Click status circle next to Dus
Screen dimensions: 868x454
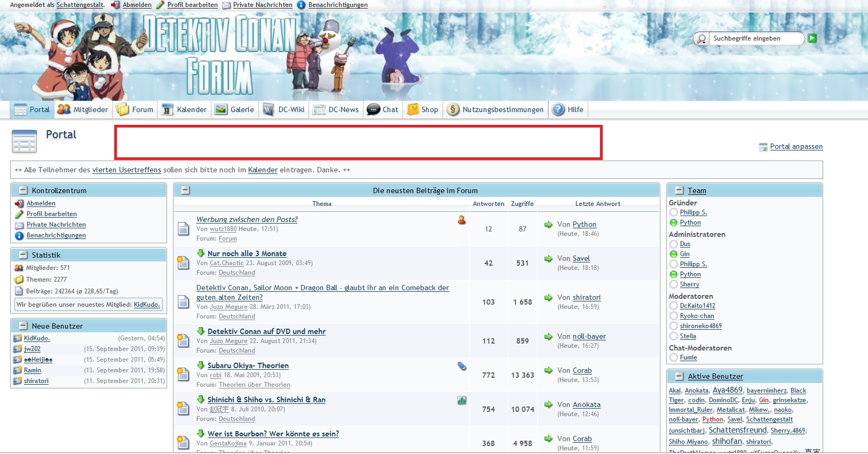coord(674,244)
